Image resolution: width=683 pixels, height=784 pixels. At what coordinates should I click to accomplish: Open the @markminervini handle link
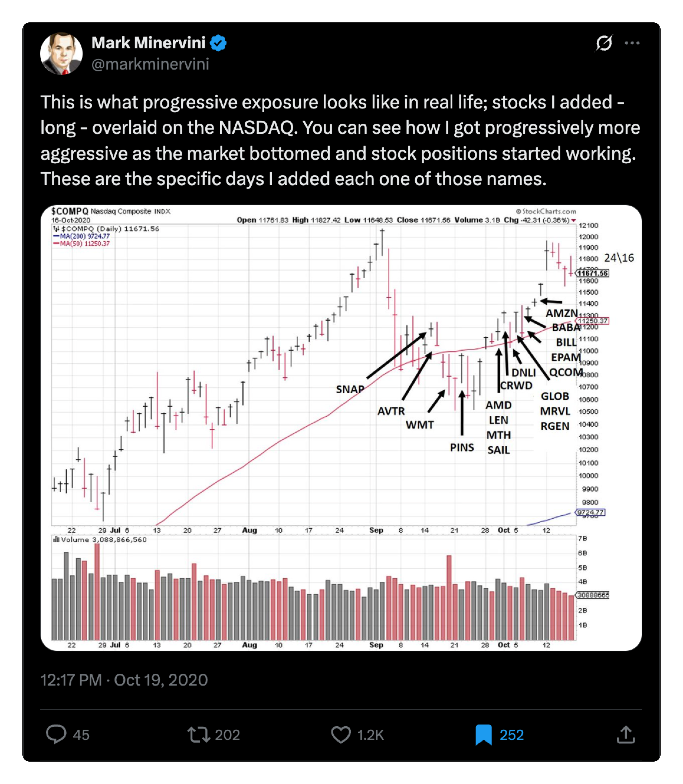(150, 64)
